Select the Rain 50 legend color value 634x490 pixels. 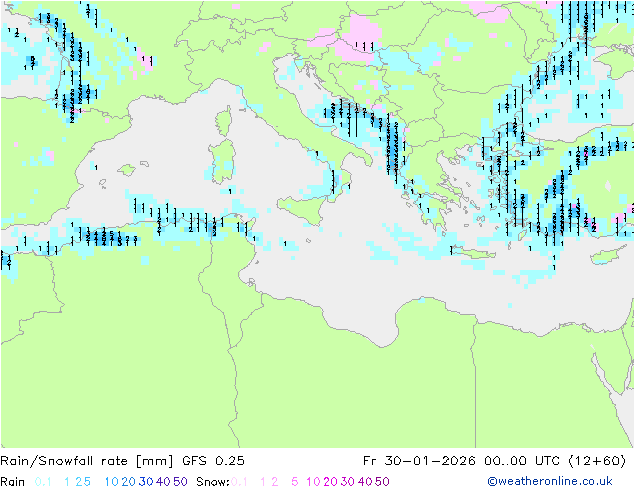coord(180,482)
